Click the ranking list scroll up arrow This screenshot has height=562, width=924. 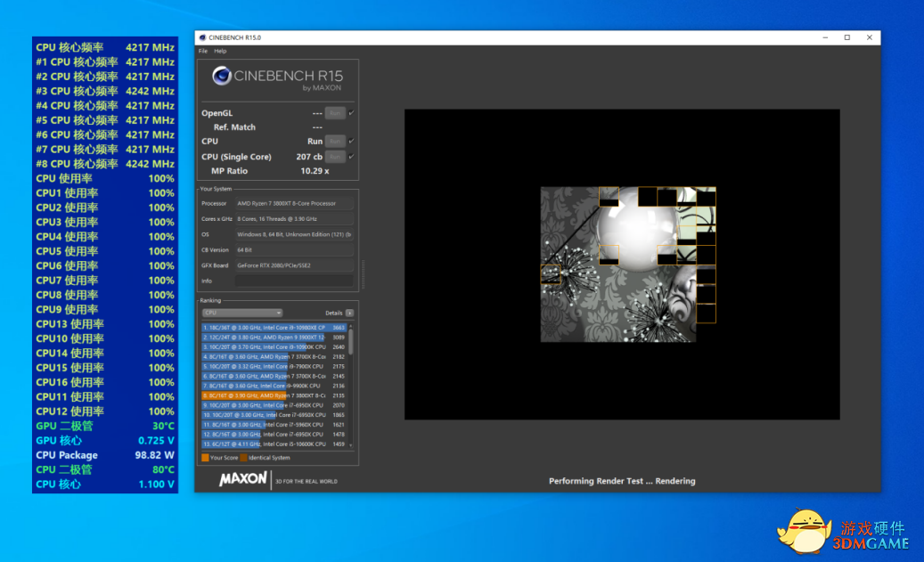351,326
